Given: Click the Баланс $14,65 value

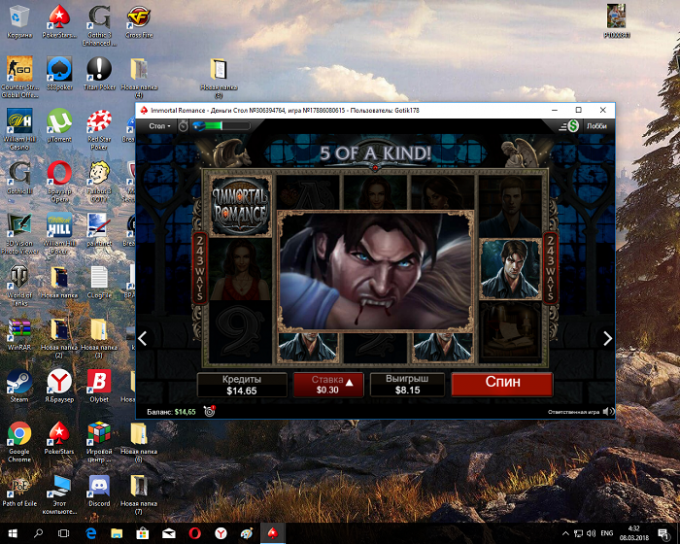Looking at the screenshot, I should [x=185, y=412].
